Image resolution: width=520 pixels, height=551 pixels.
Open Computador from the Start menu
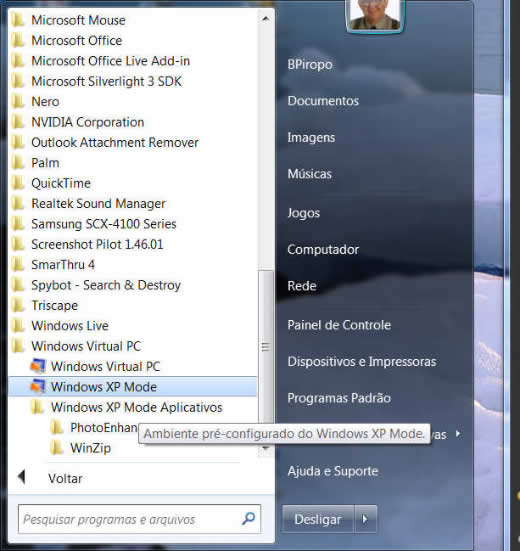click(x=323, y=249)
